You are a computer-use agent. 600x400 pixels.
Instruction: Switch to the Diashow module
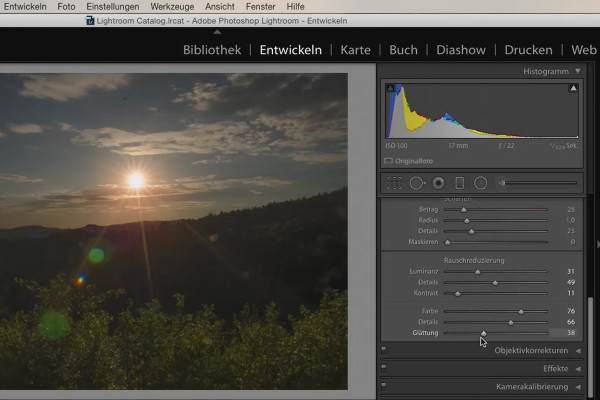pos(461,50)
